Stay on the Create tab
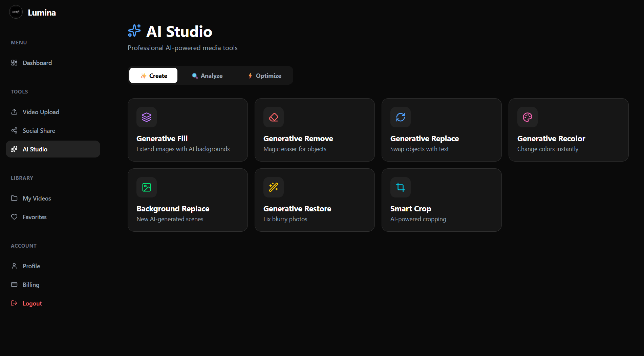Image resolution: width=644 pixels, height=356 pixels. tap(153, 75)
